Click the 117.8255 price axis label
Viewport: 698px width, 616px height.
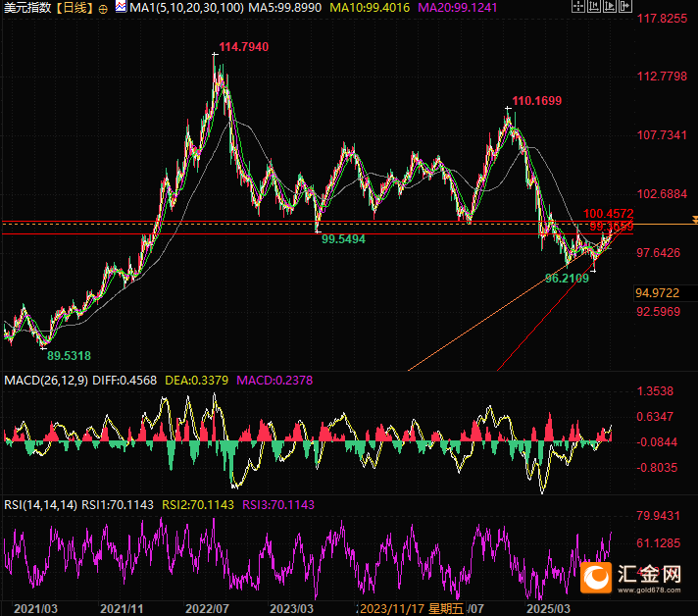click(x=662, y=19)
